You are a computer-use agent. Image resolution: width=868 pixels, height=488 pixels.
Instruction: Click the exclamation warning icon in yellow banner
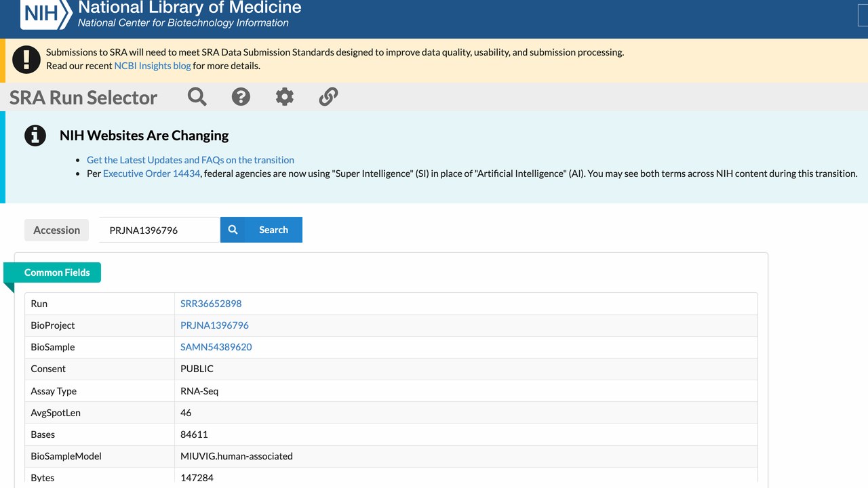pos(26,59)
